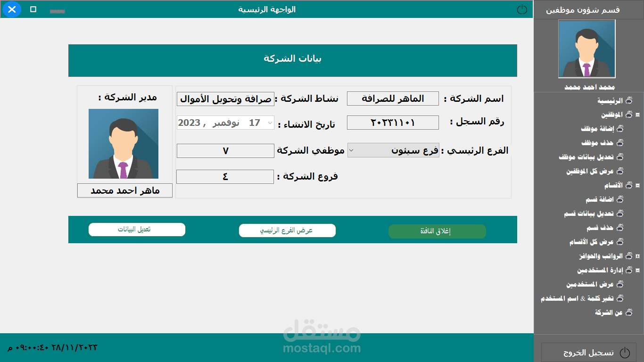
Task: Click the green إغلاق النافذة button
Action: coord(437,231)
